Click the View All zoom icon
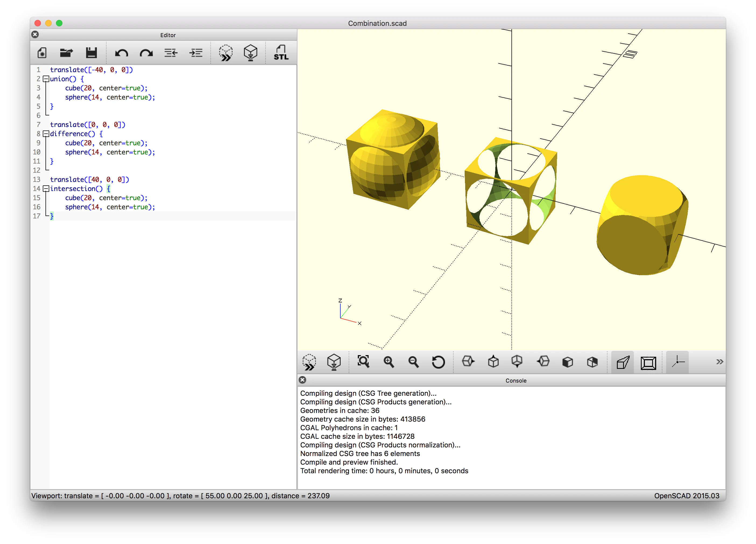This screenshot has height=544, width=756. click(363, 362)
